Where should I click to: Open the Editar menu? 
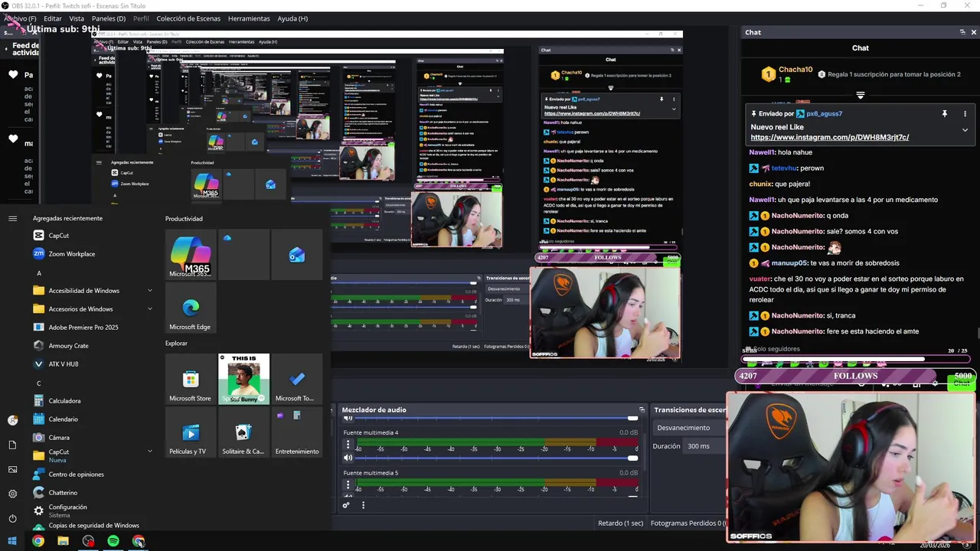click(53, 18)
